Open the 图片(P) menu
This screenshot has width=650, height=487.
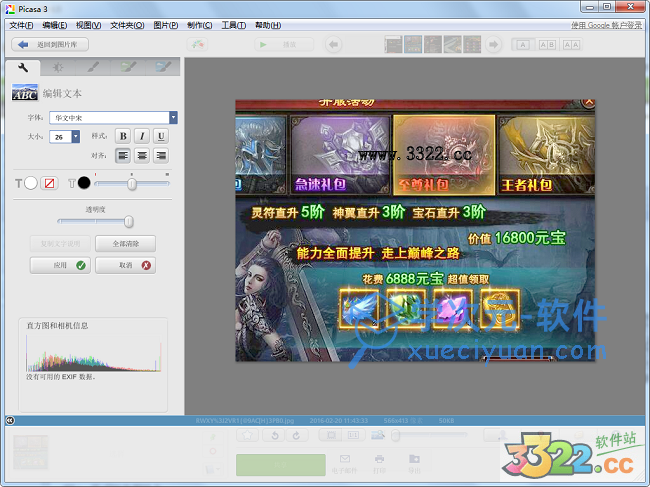(166, 25)
